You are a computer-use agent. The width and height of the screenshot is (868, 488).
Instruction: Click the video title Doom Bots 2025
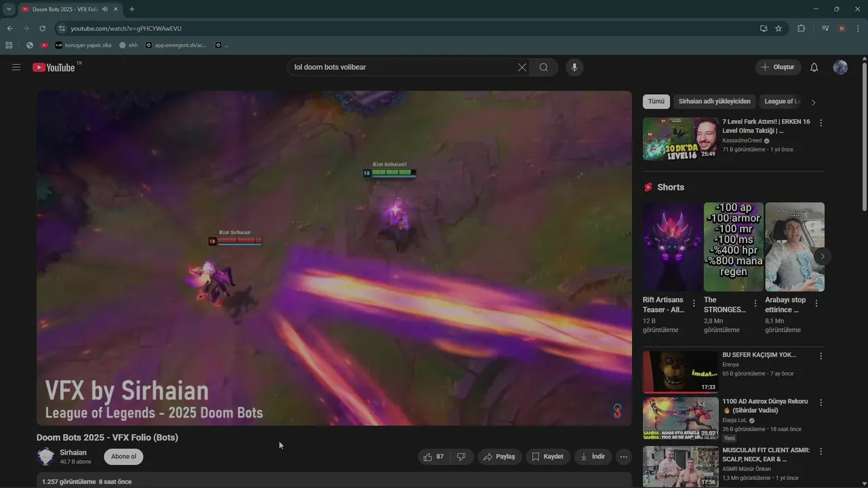[107, 437]
